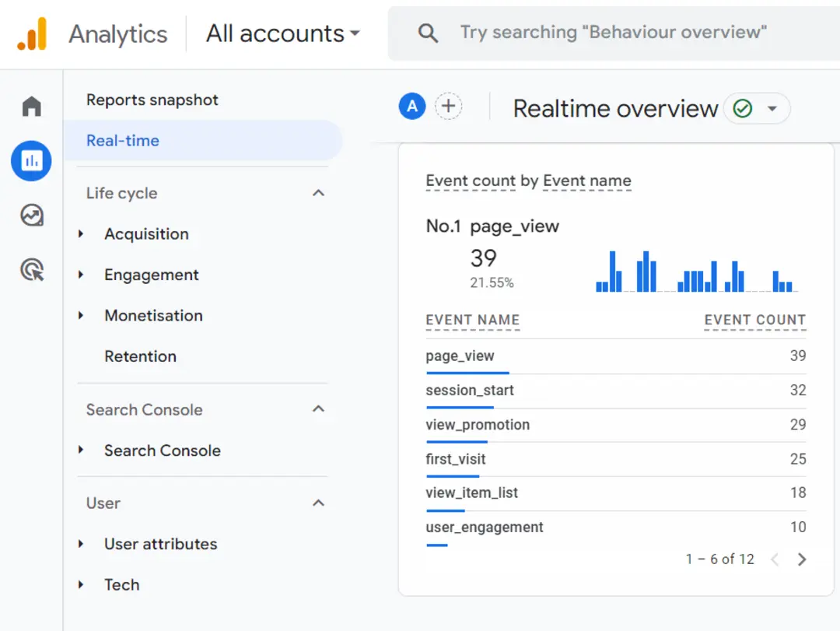Open the Tech reports label
840x631 pixels.
(121, 584)
